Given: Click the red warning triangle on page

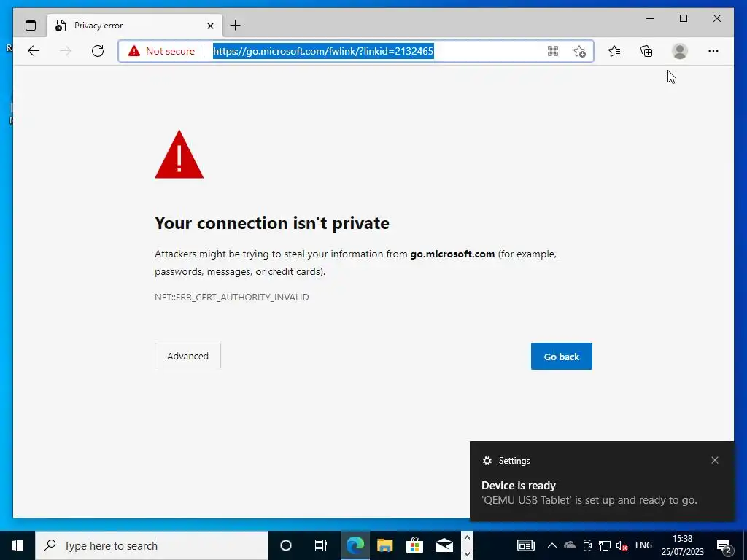Looking at the screenshot, I should (x=179, y=155).
